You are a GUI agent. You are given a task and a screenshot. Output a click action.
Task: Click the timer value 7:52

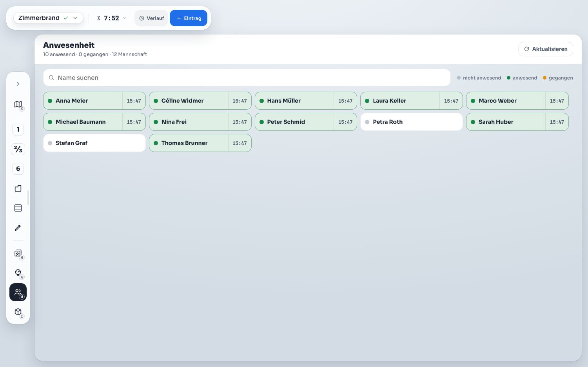pos(111,18)
